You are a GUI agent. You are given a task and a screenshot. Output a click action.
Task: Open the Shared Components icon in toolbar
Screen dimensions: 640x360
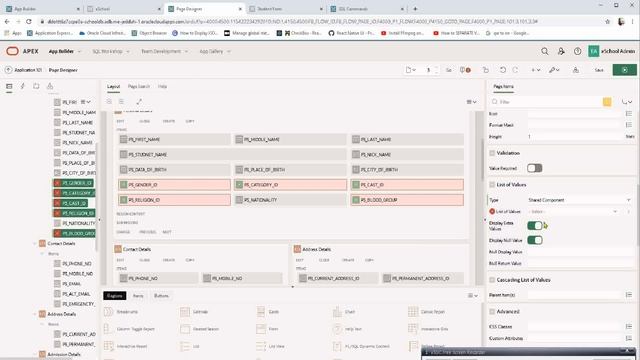point(576,70)
